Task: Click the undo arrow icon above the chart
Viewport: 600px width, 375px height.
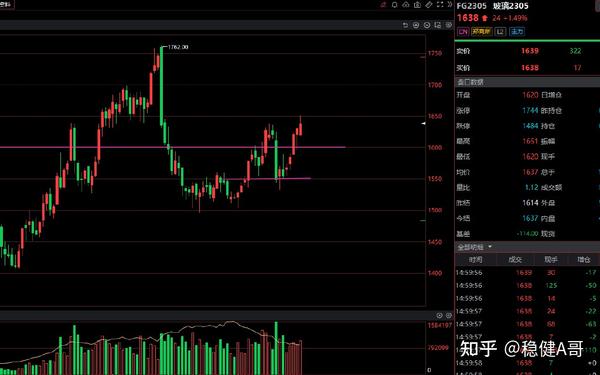Action: click(x=405, y=25)
